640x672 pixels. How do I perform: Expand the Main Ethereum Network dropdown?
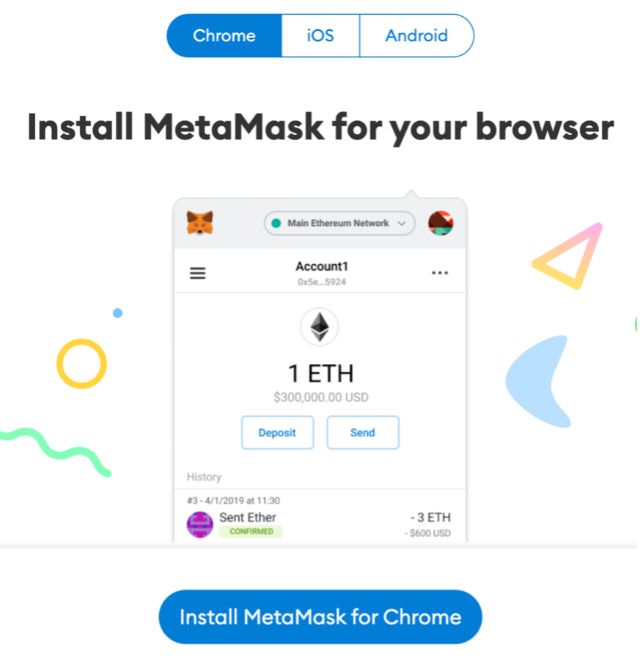339,223
